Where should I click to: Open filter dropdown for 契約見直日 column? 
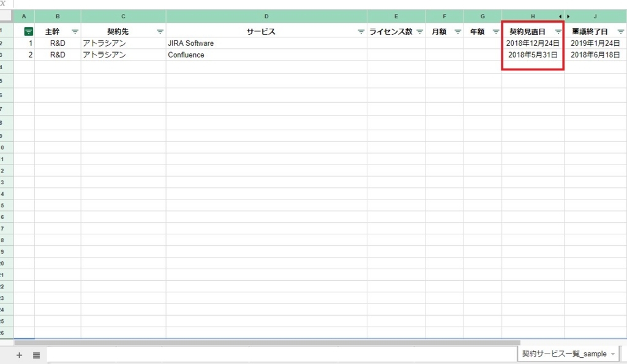[x=558, y=32]
